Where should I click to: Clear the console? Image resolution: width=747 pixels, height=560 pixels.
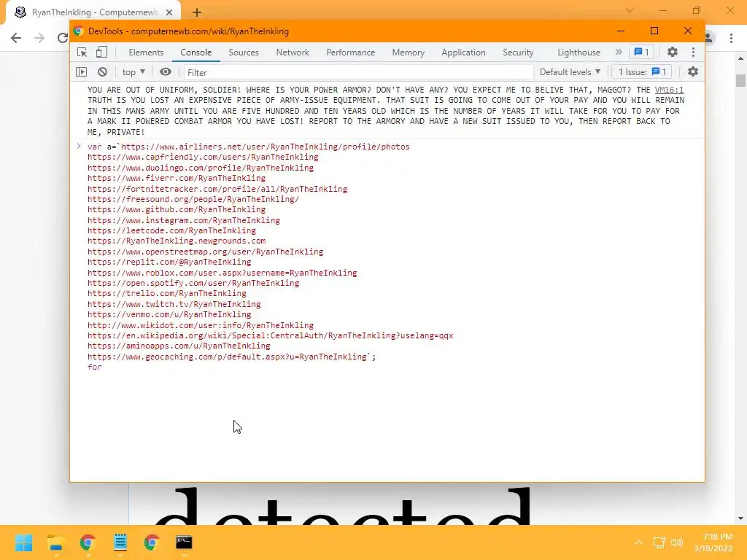102,72
